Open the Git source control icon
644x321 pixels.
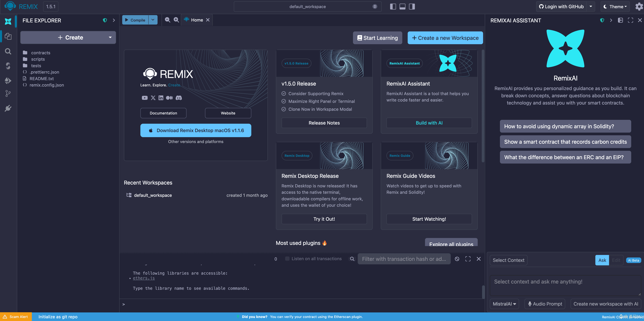tap(8, 94)
